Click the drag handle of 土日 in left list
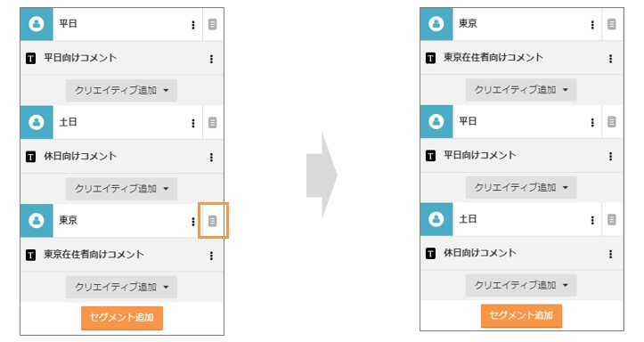This screenshot has width=644, height=342. point(212,122)
